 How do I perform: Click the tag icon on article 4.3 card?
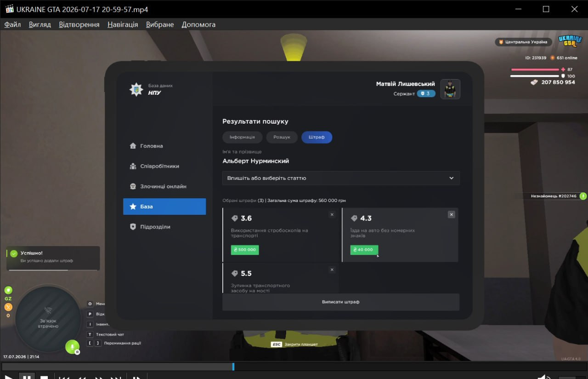pos(354,218)
